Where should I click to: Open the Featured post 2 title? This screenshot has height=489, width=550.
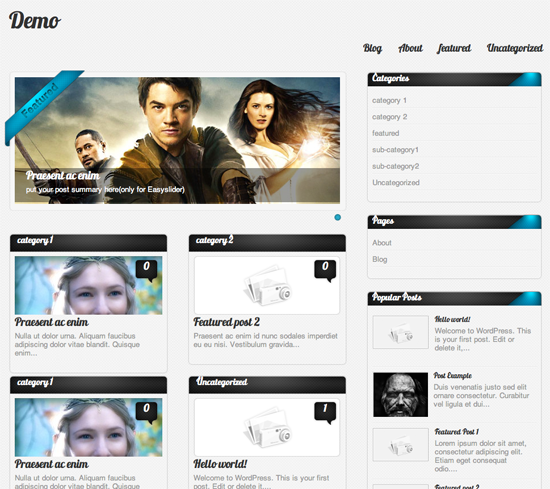click(227, 322)
